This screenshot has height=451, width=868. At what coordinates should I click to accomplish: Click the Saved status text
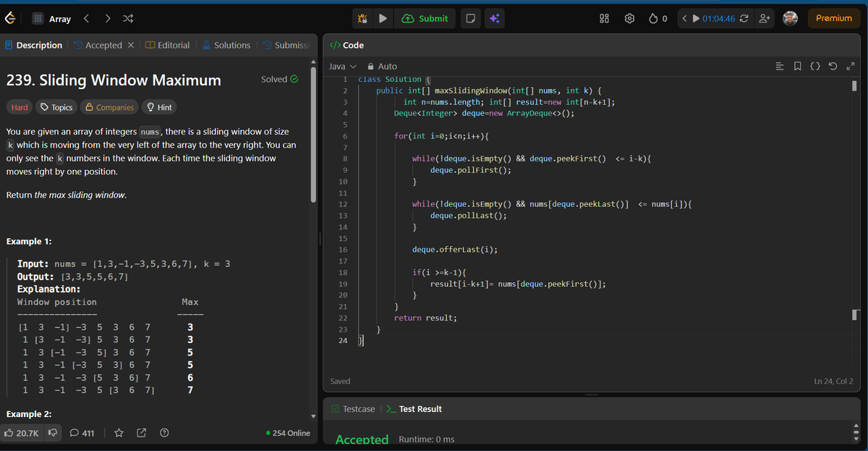click(x=340, y=381)
